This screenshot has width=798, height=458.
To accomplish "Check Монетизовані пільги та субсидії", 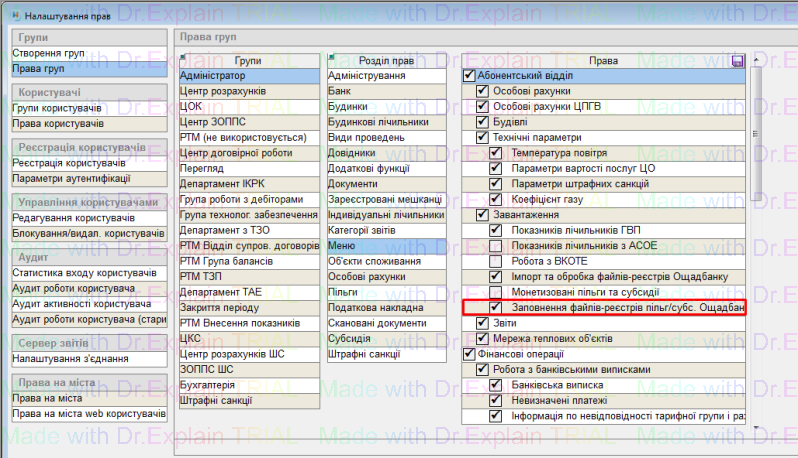I will pos(495,292).
